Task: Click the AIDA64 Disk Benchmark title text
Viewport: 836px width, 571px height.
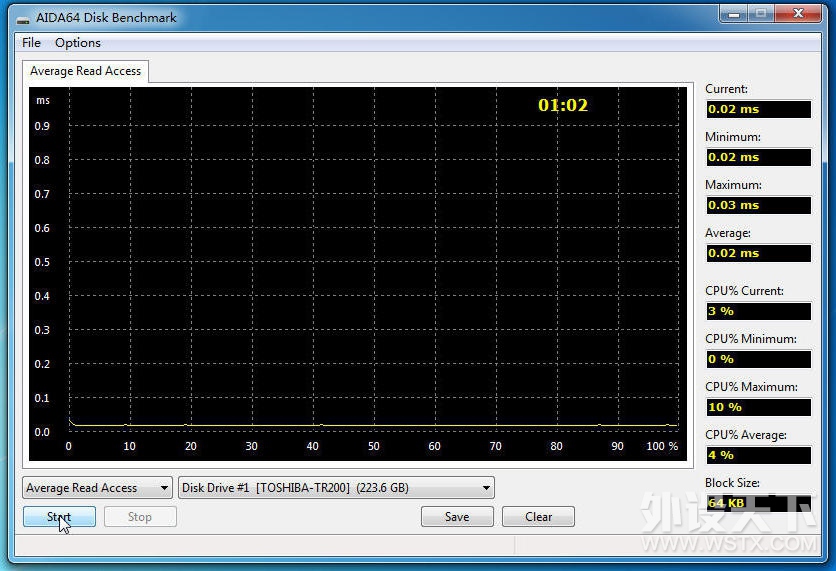Action: 106,18
